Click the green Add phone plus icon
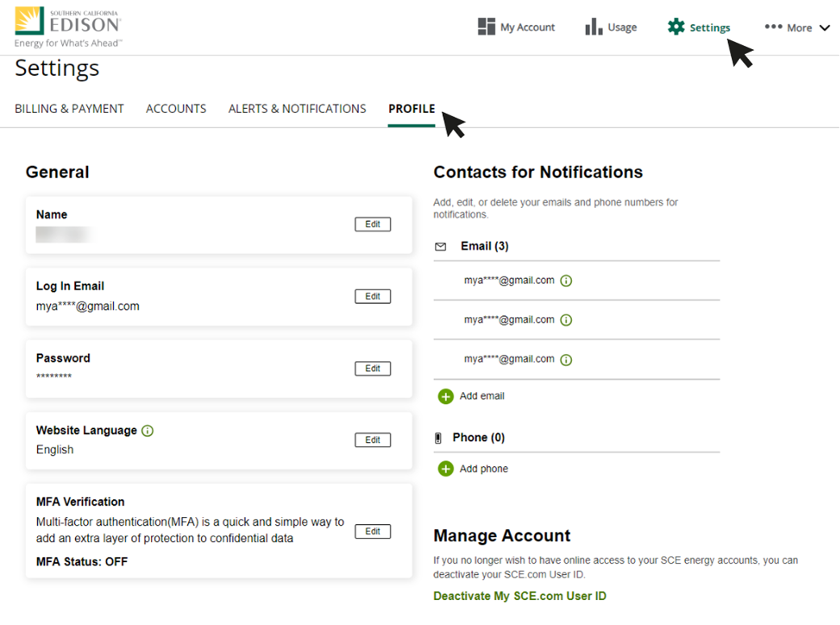 point(445,469)
